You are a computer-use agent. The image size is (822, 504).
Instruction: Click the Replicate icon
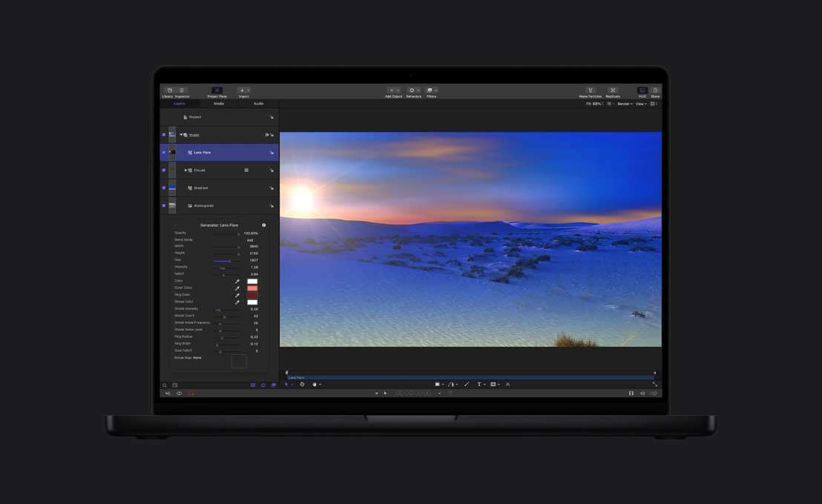613,90
